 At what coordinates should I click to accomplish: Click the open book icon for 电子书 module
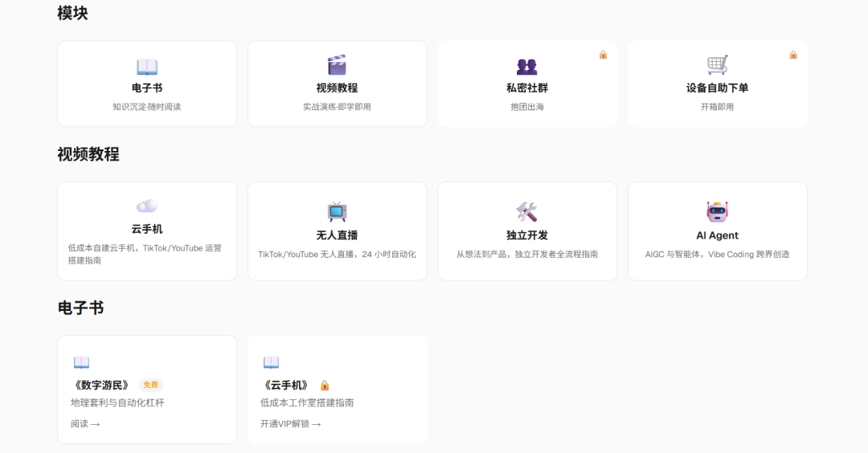[147, 67]
